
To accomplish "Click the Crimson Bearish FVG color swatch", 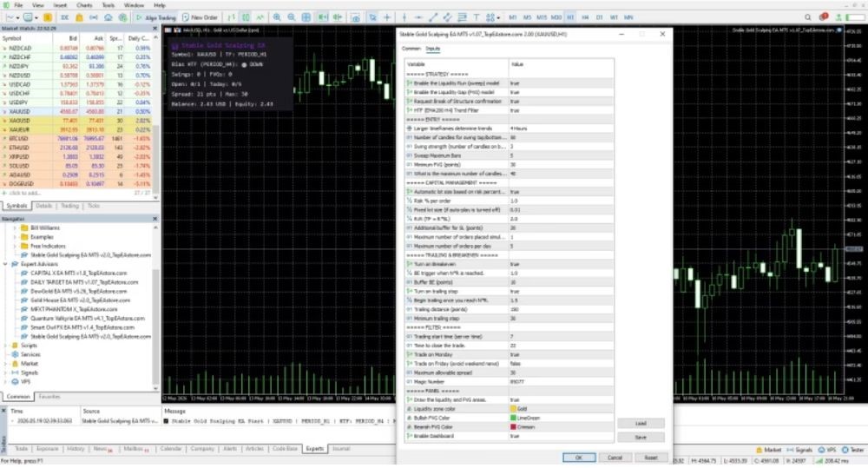I will tap(513, 427).
